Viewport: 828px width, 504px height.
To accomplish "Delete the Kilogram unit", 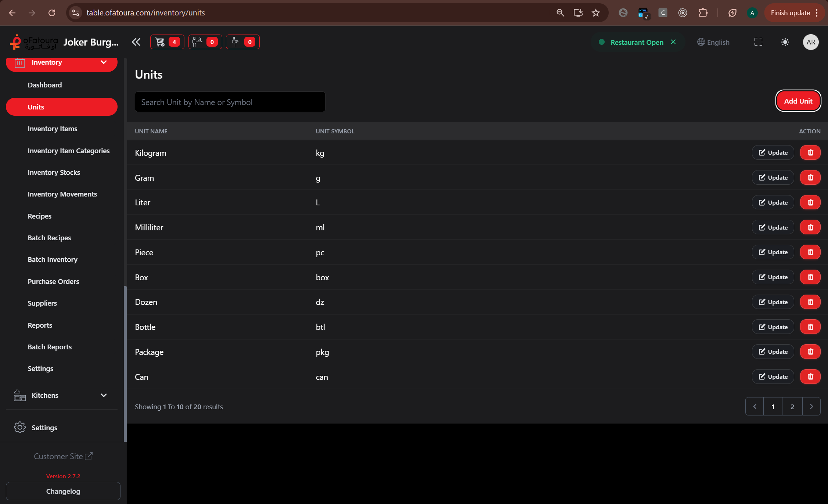I will pos(810,152).
